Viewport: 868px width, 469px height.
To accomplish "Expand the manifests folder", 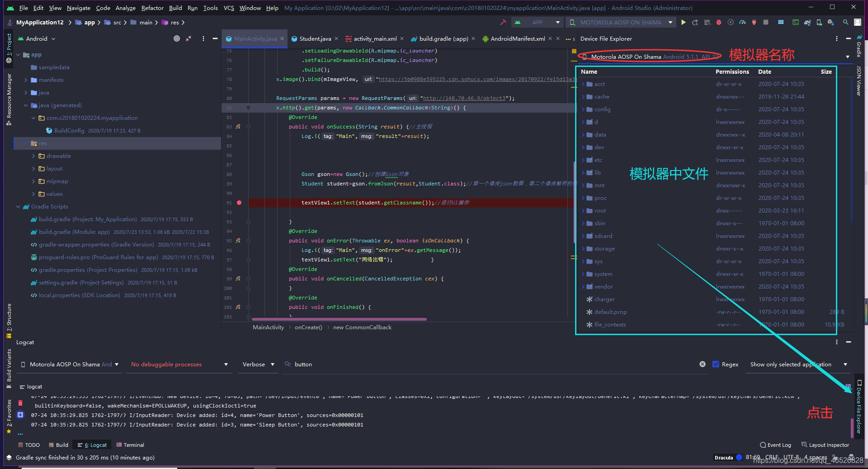I will pyautogui.click(x=26, y=80).
